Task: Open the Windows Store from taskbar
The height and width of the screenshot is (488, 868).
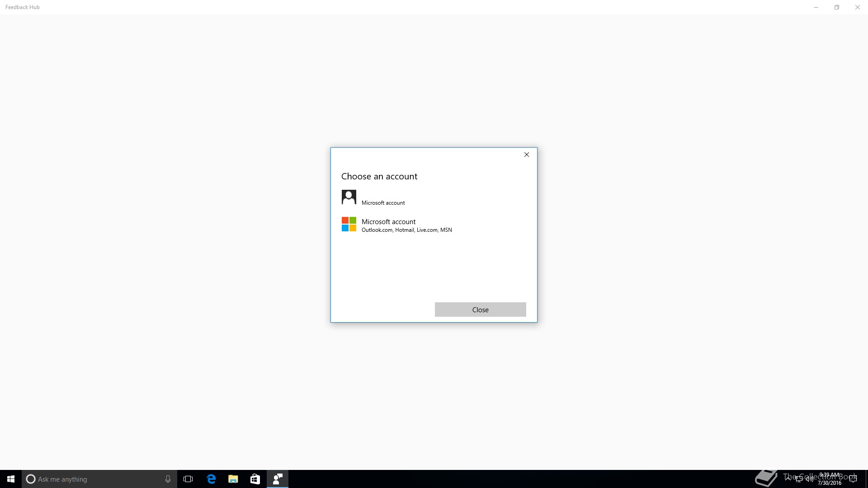Action: [x=255, y=479]
